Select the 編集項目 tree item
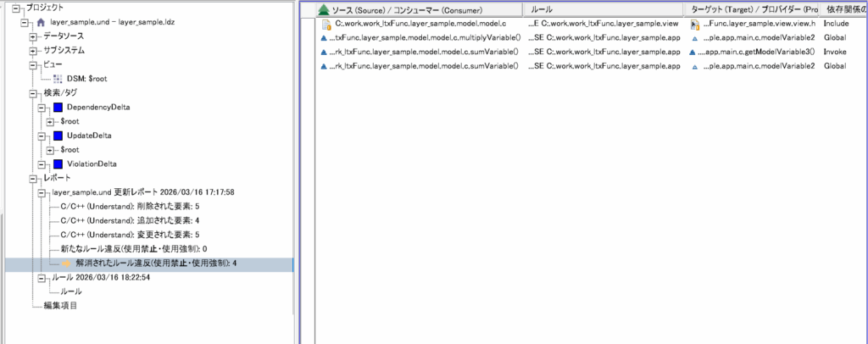868x344 pixels. [x=60, y=306]
